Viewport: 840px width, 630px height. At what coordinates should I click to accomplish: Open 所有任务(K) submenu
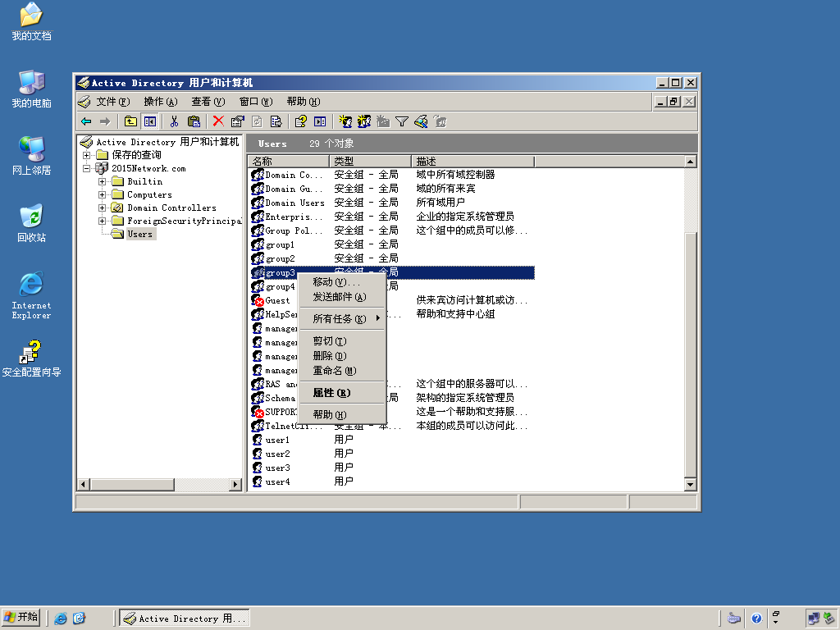click(342, 319)
